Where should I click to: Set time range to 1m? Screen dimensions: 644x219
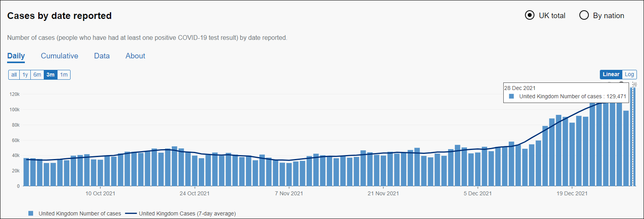(64, 75)
